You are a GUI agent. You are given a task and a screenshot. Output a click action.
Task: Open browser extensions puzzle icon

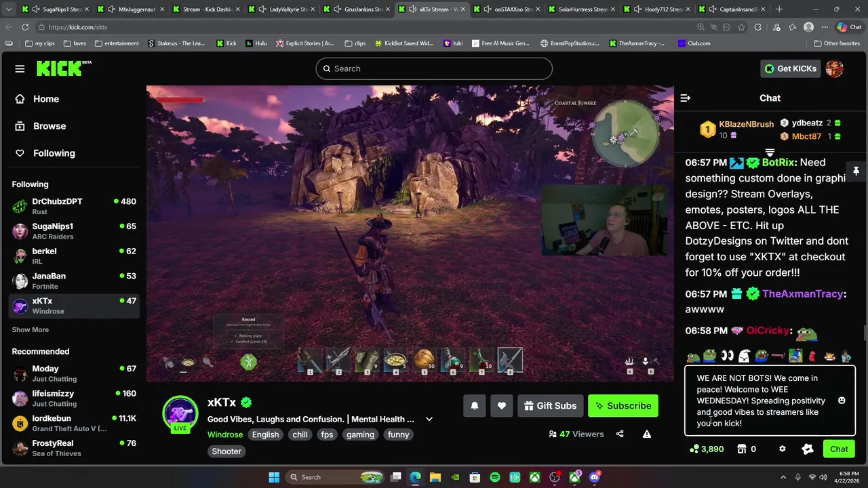point(757,27)
